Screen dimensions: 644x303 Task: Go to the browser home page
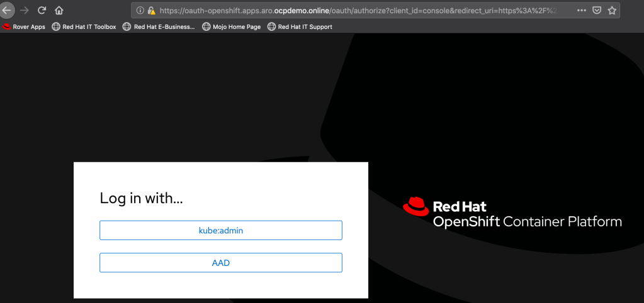[59, 10]
